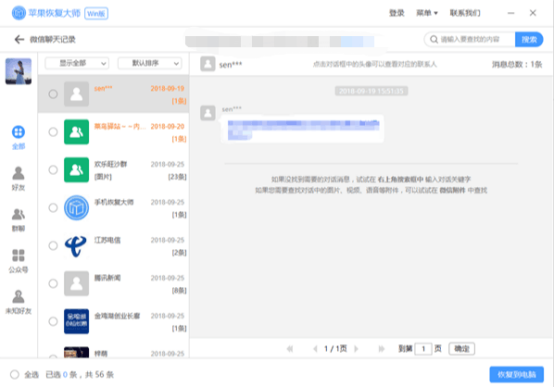Click the blue 搜索 search button

(x=529, y=39)
